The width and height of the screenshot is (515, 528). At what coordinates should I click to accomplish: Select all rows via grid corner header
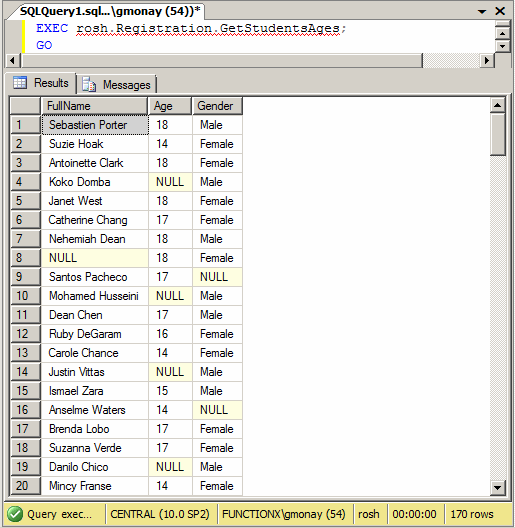pos(26,106)
